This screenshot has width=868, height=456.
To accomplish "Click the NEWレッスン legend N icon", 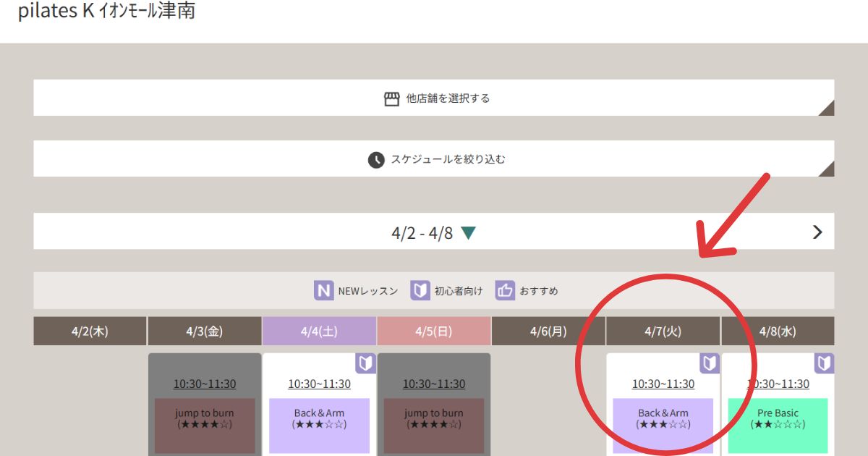I will (x=323, y=291).
